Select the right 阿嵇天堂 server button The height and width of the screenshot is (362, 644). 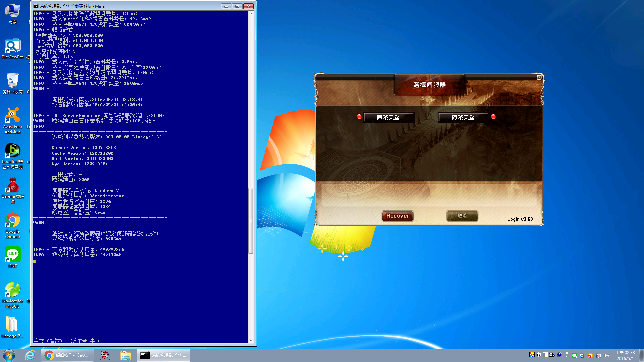tap(463, 117)
